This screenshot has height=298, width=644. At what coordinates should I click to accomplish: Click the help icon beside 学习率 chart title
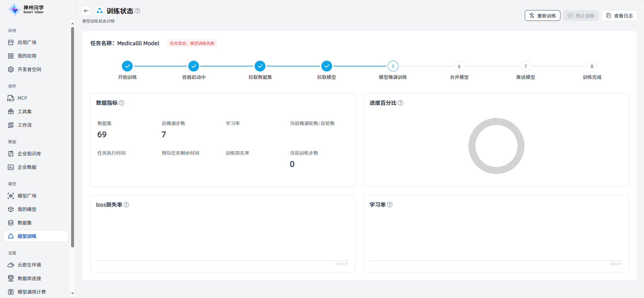pyautogui.click(x=390, y=205)
